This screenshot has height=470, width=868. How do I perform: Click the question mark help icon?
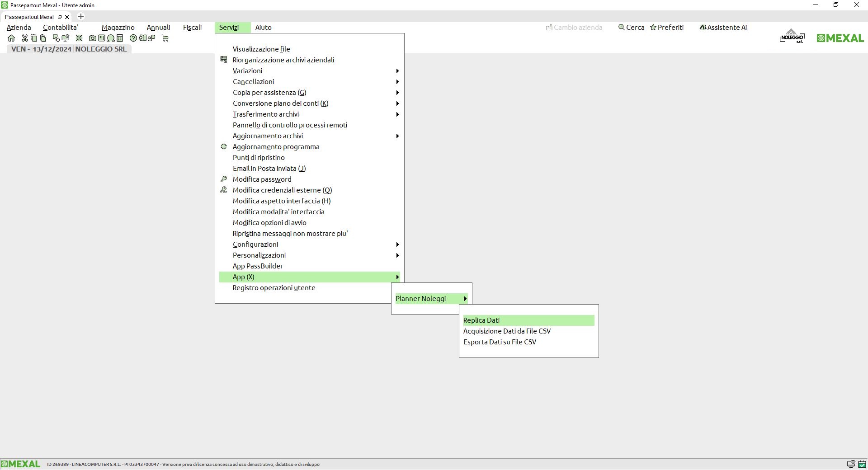tap(133, 38)
